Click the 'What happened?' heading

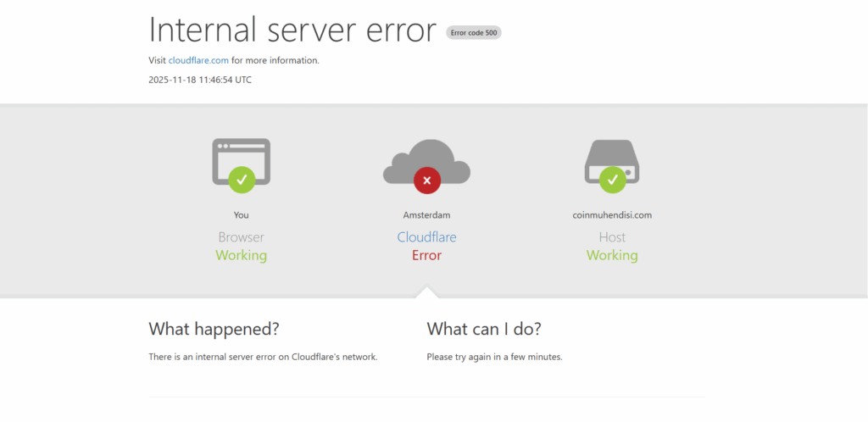(x=214, y=330)
